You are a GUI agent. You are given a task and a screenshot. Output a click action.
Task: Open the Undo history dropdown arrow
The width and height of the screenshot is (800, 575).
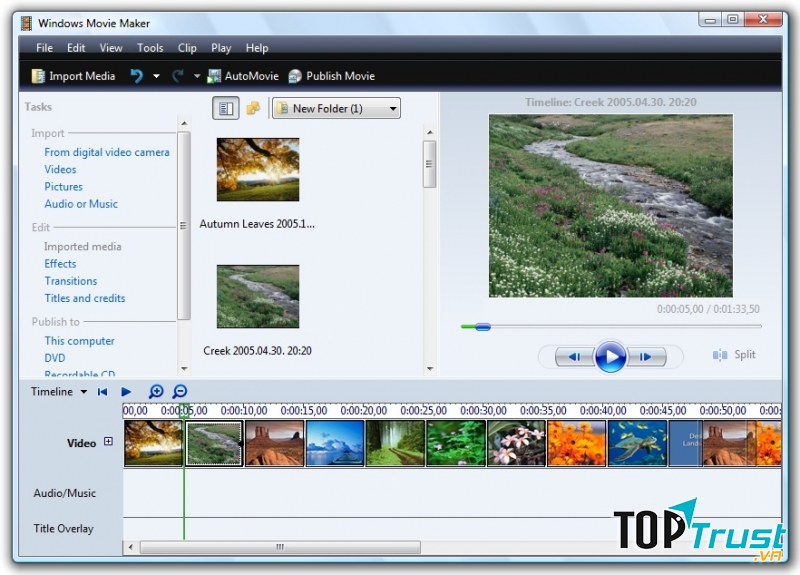coord(156,77)
